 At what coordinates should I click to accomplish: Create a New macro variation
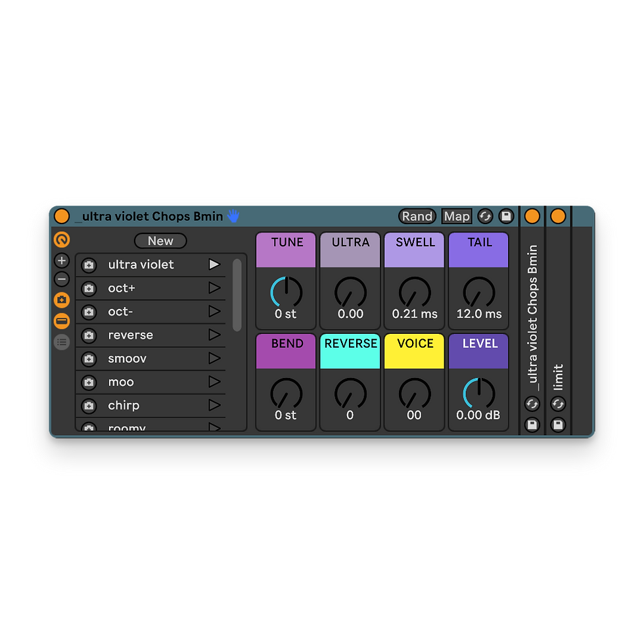(160, 241)
